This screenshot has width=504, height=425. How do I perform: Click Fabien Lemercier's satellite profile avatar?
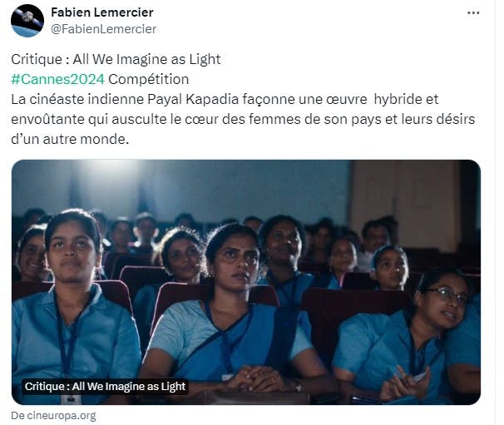tap(27, 21)
